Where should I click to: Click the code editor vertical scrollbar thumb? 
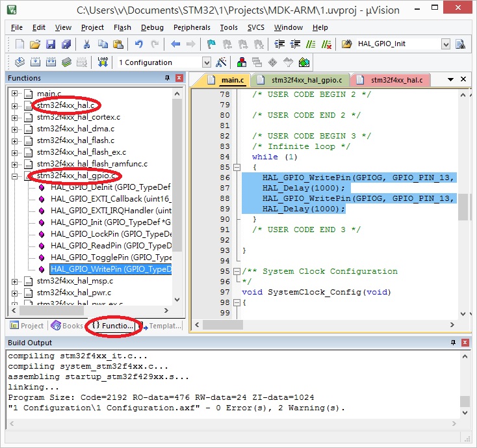(463, 207)
